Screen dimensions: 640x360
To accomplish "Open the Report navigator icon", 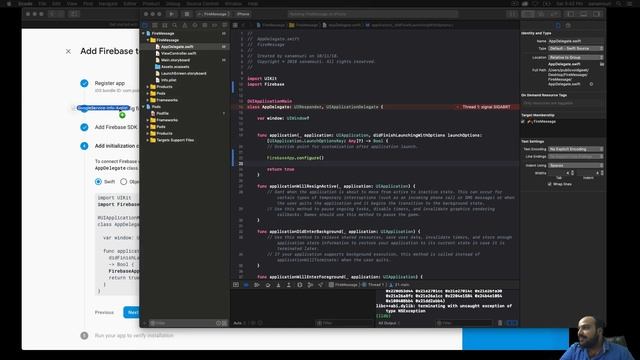I will (224, 25).
